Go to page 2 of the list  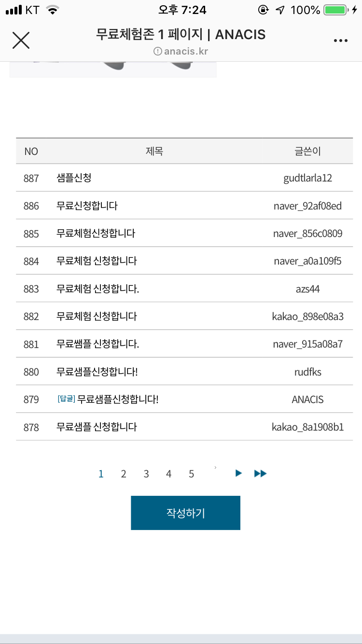click(124, 474)
